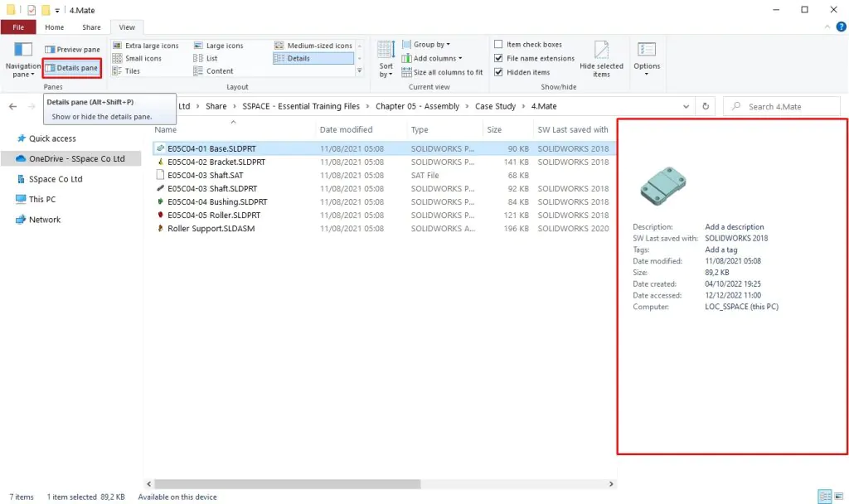Click Add a description field
849x504 pixels.
(735, 227)
